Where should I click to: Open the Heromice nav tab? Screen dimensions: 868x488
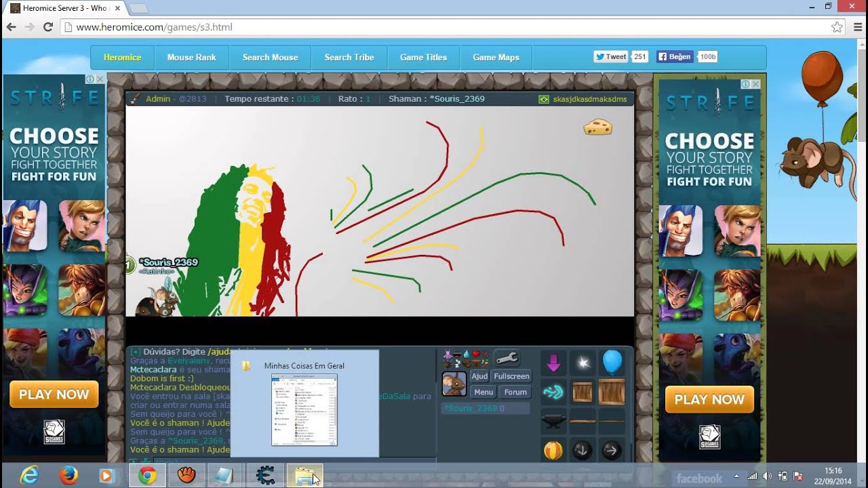tap(123, 58)
